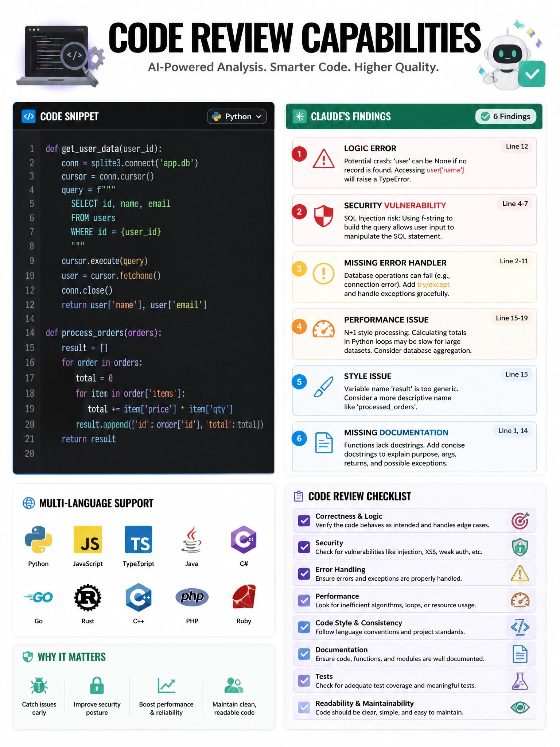Click the Boost performance chart icon

click(166, 685)
